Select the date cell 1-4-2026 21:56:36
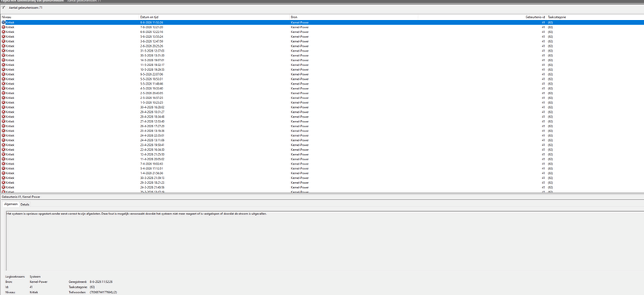Image resolution: width=644 pixels, height=295 pixels. (x=152, y=173)
